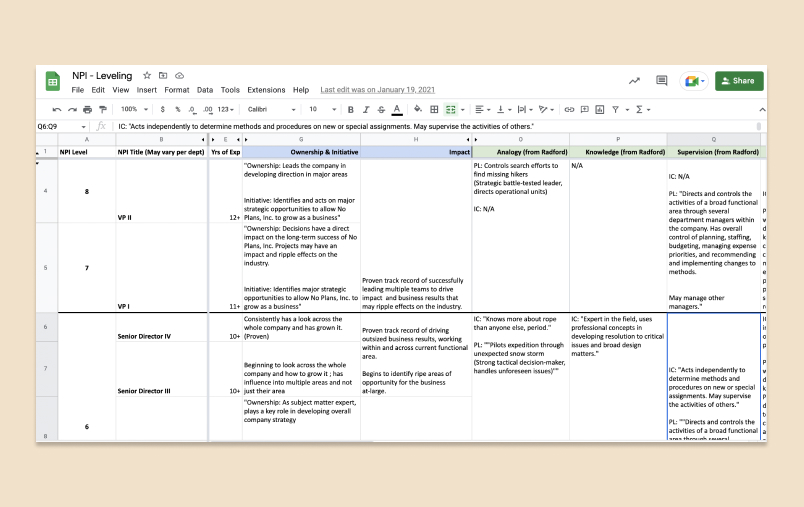Hide the menus with caret
804x507 pixels.
[762, 109]
